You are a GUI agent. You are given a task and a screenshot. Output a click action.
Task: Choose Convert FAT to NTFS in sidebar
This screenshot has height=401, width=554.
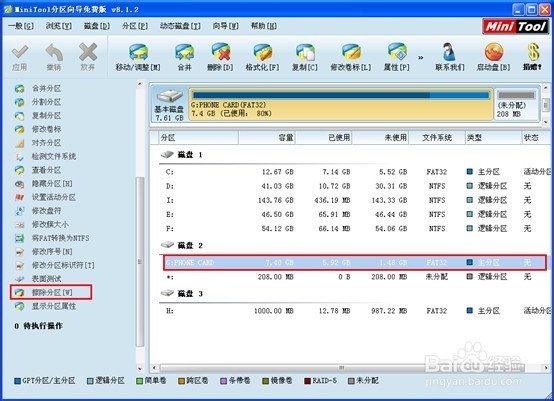(x=60, y=238)
